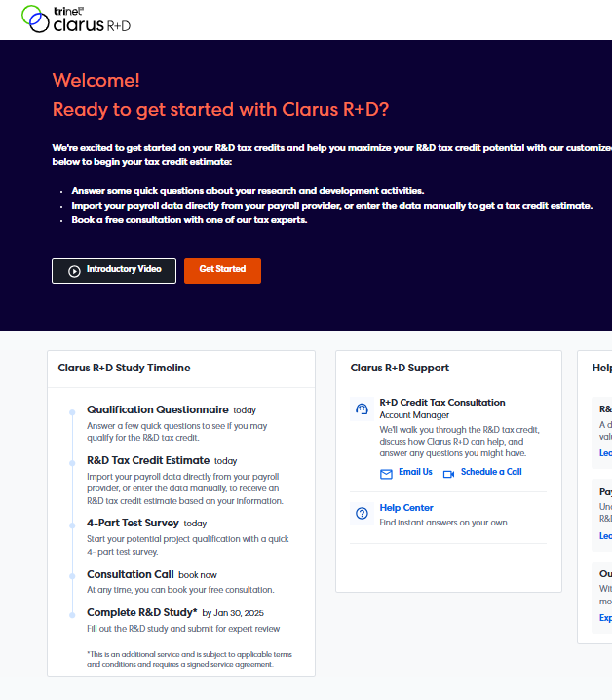Select Qualification Questionnaire timeline heading

[158, 409]
